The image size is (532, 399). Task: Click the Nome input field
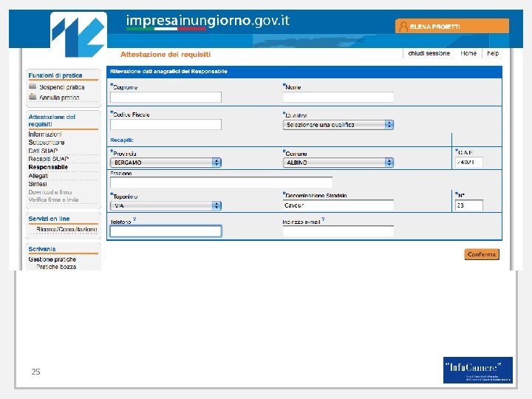[x=338, y=97]
